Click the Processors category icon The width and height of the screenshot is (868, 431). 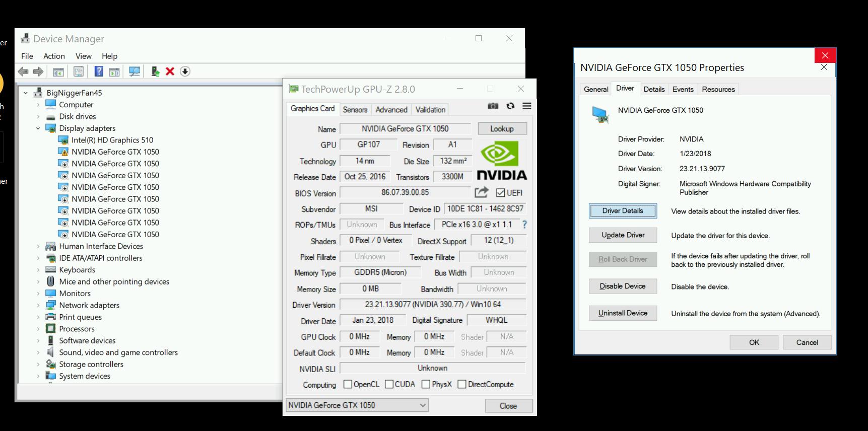tap(51, 329)
